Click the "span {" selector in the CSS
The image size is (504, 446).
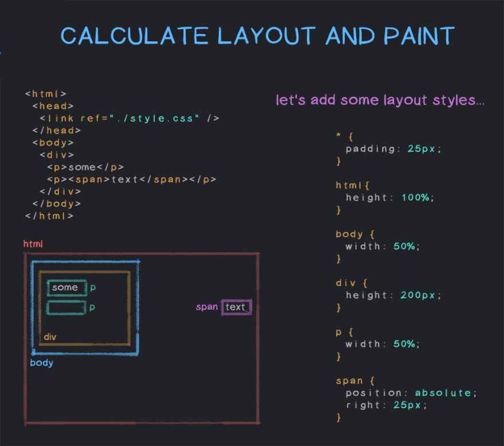coord(355,381)
